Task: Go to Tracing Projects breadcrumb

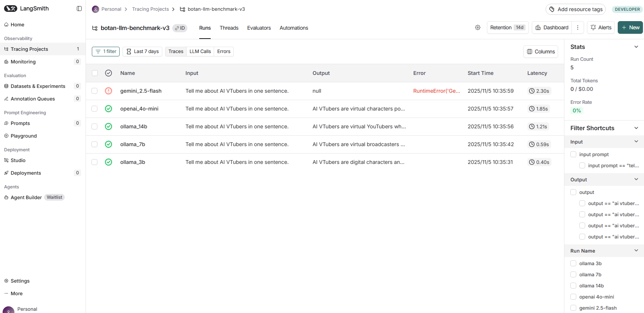Action: pos(150,9)
